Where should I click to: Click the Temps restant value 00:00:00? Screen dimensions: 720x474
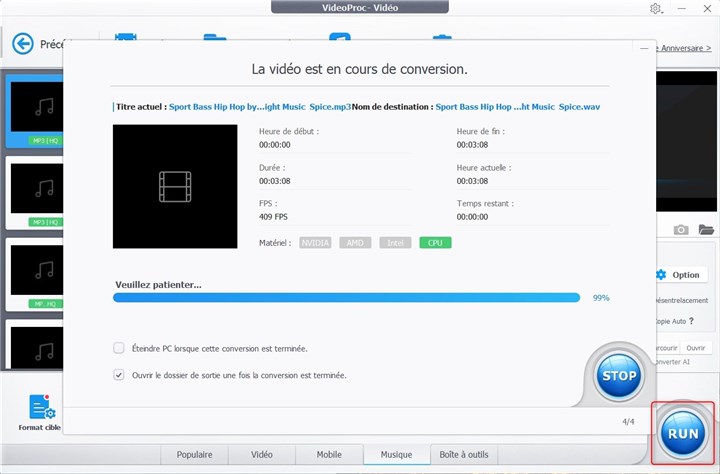[472, 217]
